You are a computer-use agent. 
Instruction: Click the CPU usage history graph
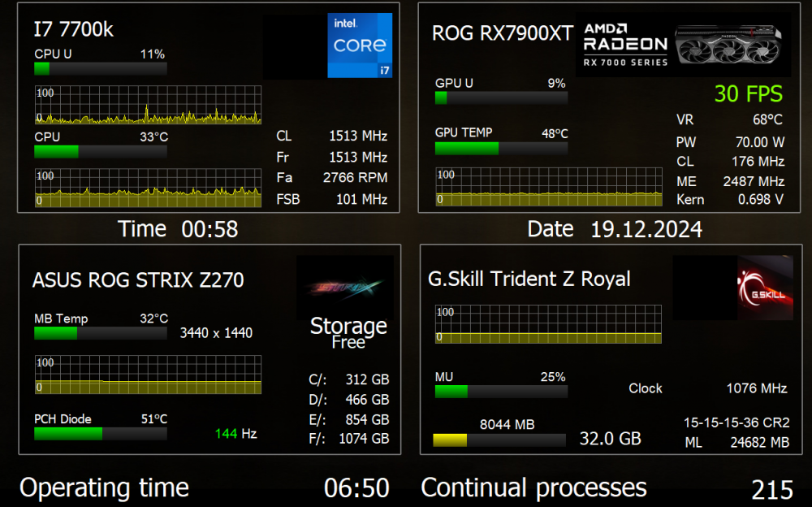pos(148,104)
